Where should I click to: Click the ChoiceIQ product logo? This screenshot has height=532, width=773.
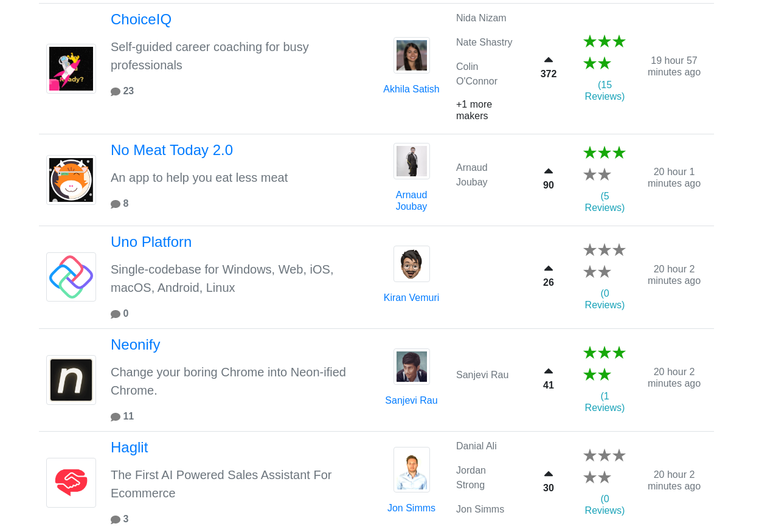[x=71, y=68]
